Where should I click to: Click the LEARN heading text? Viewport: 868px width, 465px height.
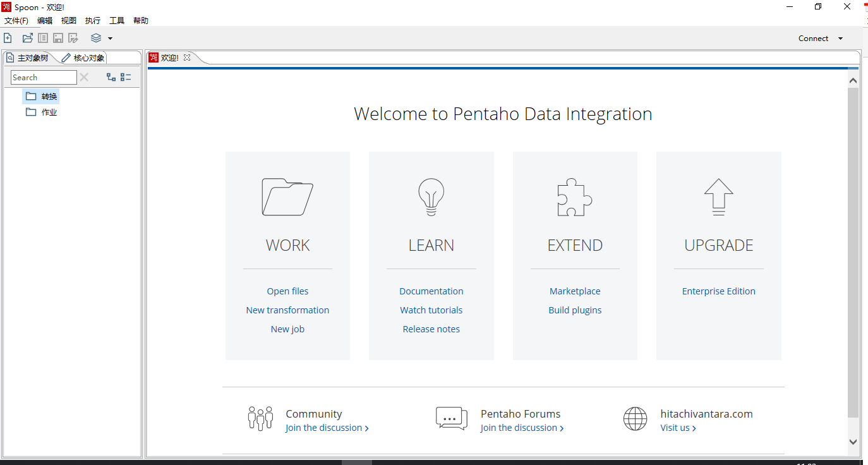point(431,245)
